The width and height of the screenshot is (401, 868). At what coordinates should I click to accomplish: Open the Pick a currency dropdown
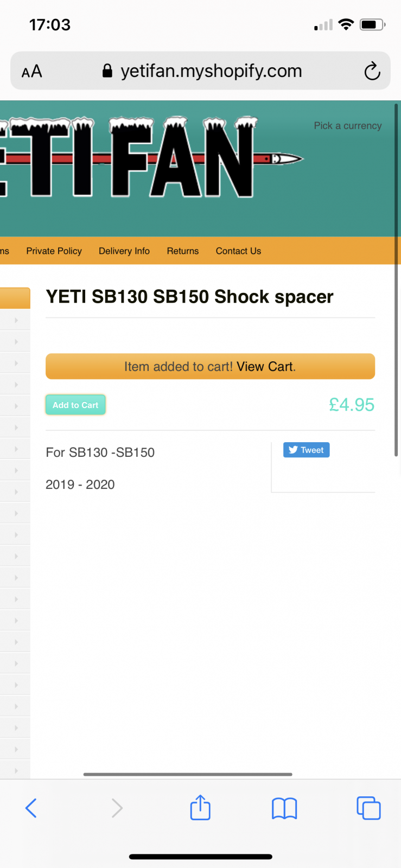coord(347,126)
